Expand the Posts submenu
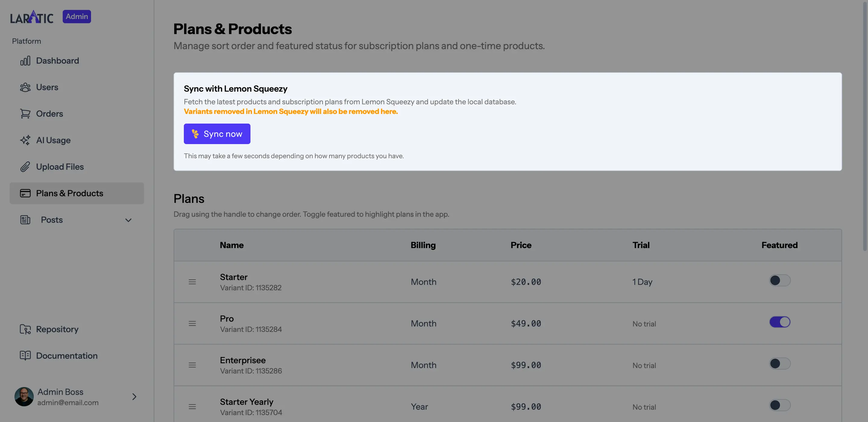Viewport: 868px width, 422px height. (x=128, y=220)
